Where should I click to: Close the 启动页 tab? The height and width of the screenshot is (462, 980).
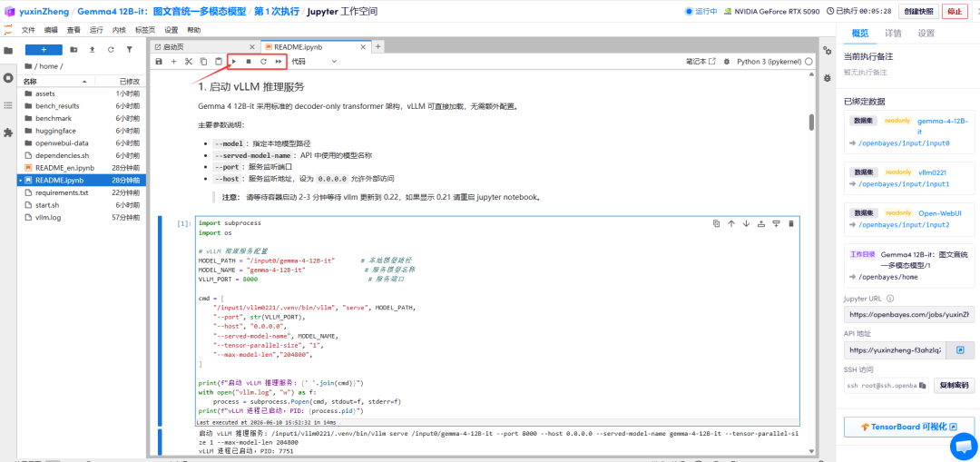tap(252, 47)
